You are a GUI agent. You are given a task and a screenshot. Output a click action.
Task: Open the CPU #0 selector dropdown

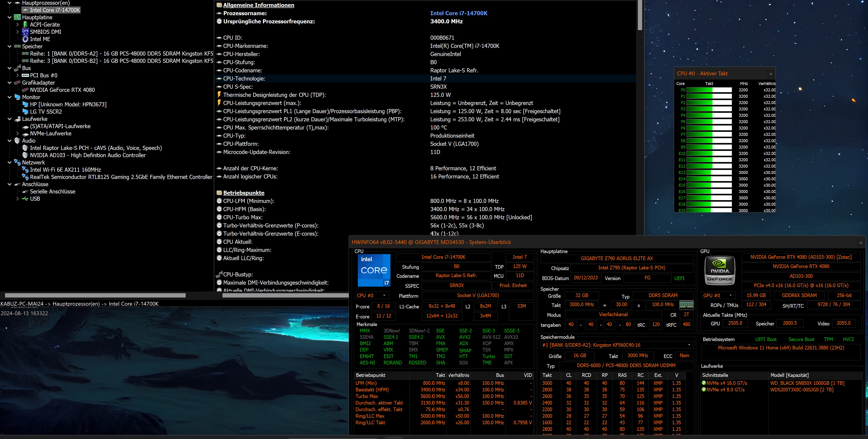(372, 295)
